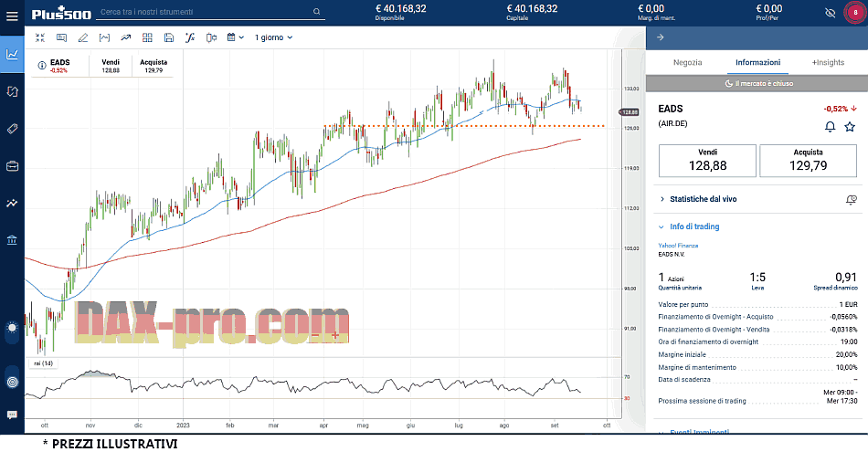Open the hamburger main menu

point(12,16)
